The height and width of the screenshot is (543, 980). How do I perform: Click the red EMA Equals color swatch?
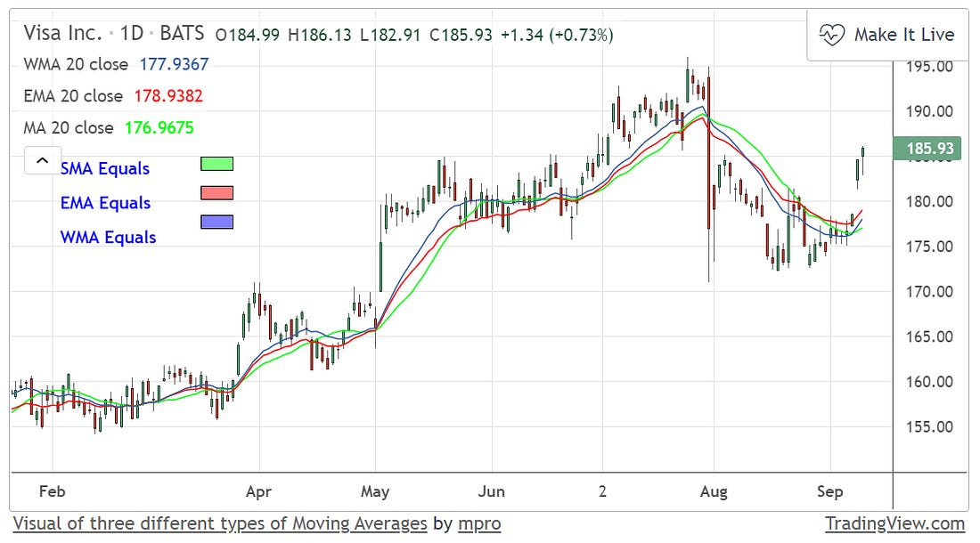point(216,193)
